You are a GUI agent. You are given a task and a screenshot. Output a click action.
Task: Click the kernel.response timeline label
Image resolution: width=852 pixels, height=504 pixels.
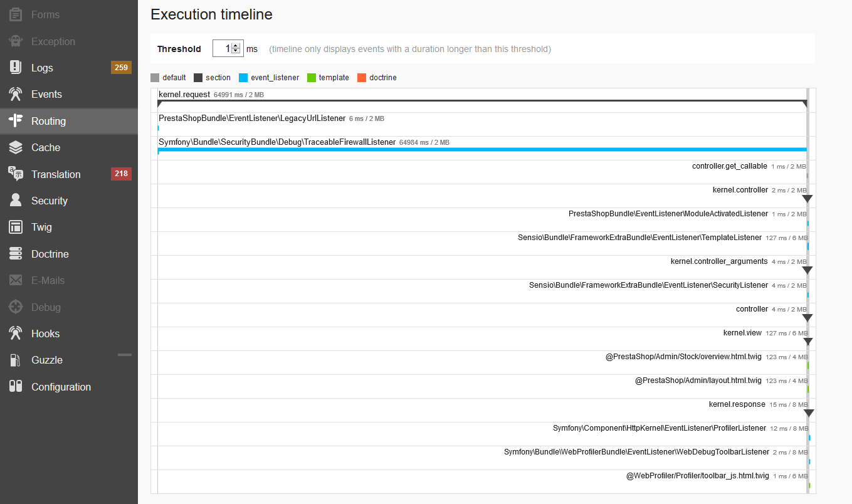737,404
